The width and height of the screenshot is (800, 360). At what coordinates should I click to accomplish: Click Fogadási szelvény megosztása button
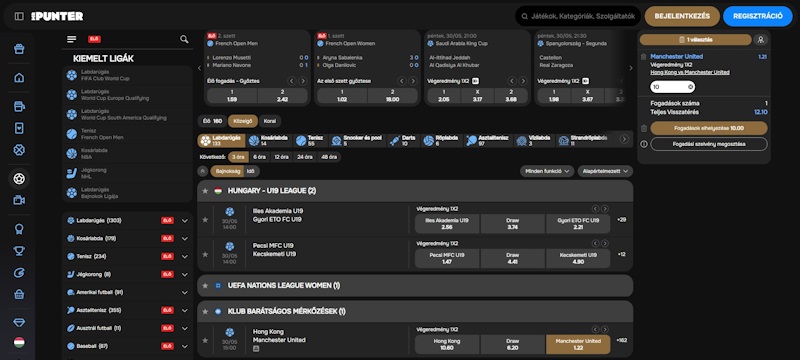pos(709,144)
